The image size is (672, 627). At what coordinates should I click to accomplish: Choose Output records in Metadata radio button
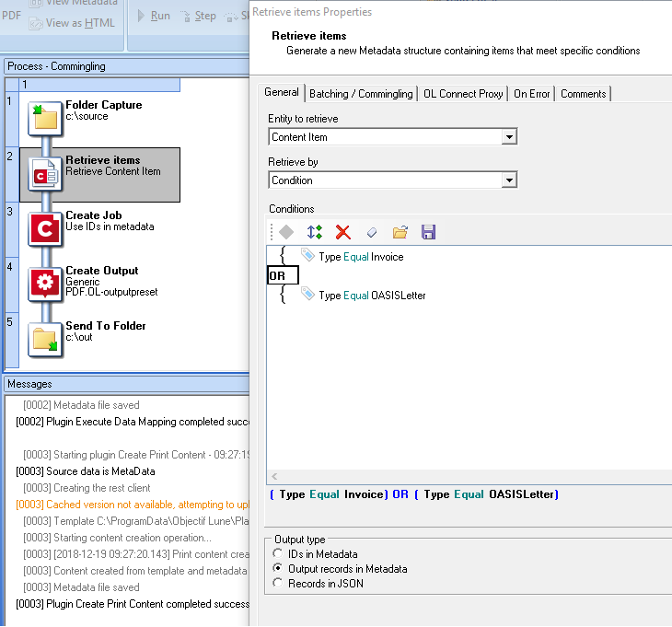click(279, 569)
